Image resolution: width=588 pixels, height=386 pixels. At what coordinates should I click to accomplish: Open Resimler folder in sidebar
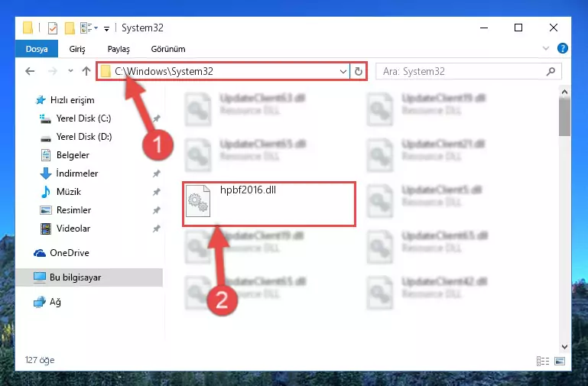tap(73, 210)
